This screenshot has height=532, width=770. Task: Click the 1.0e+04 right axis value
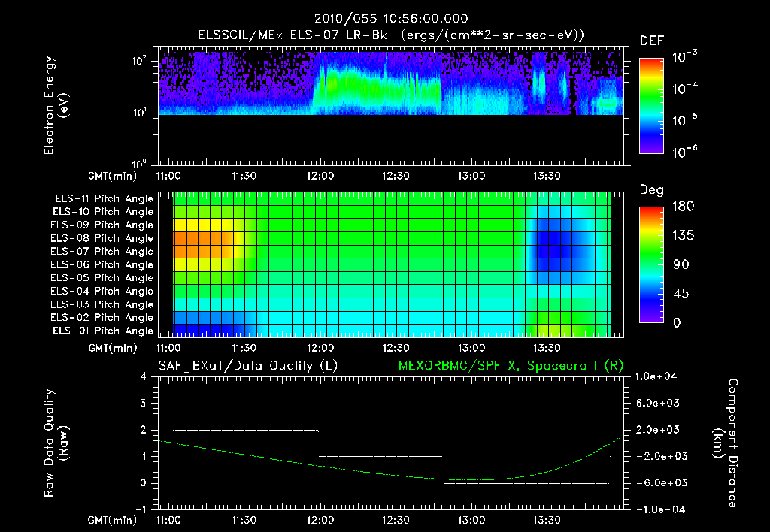656,376
